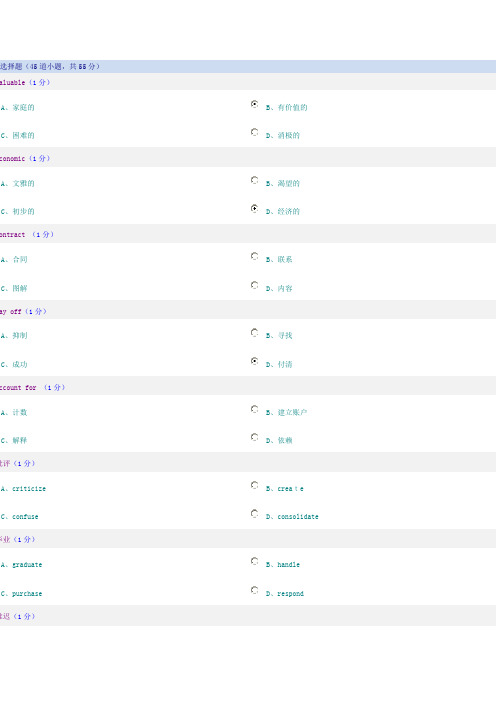Click answer text A graduate
Viewport: 496px width, 702px height.
[21, 565]
